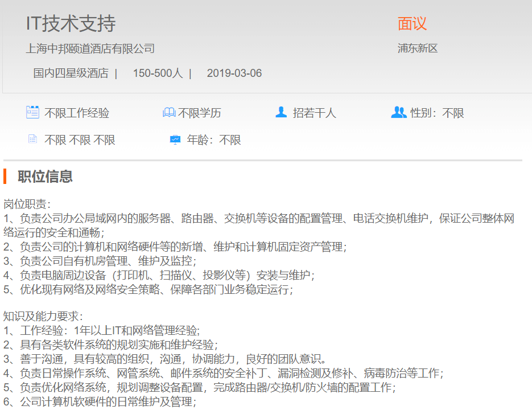Click the 知识及能力要求 subheading
Image resolution: width=532 pixels, height=418 pixels.
point(43,316)
